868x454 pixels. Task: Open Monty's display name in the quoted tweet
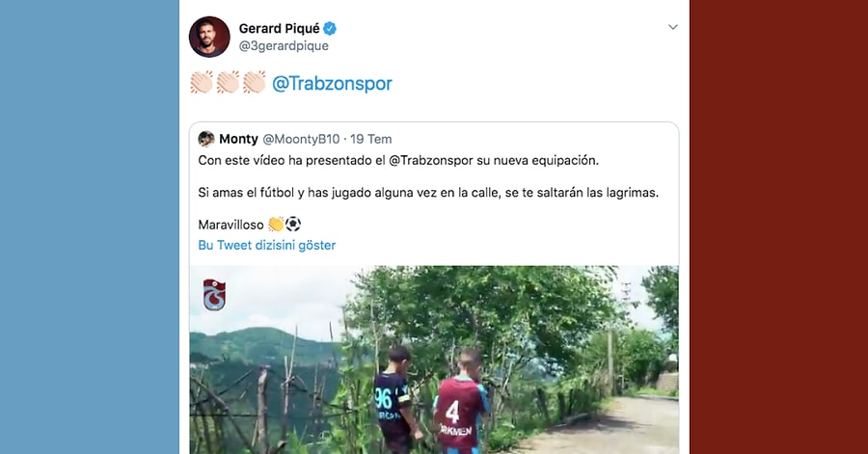tap(238, 139)
